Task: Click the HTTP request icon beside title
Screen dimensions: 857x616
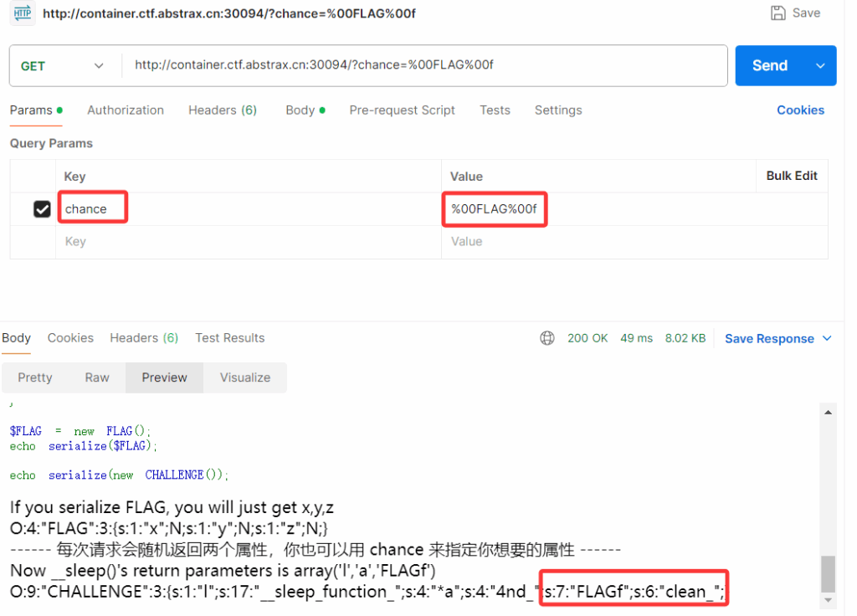Action: tap(22, 13)
